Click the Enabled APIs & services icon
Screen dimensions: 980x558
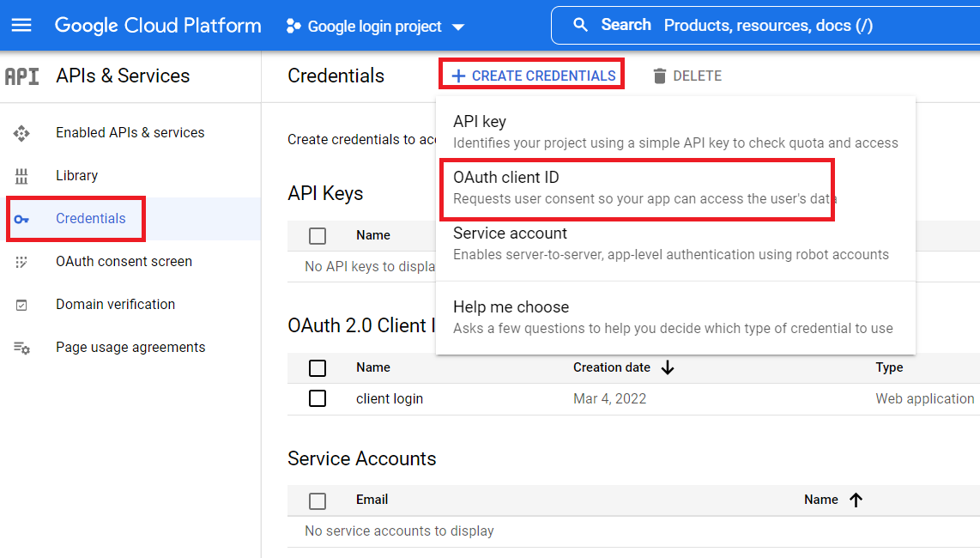tap(21, 133)
